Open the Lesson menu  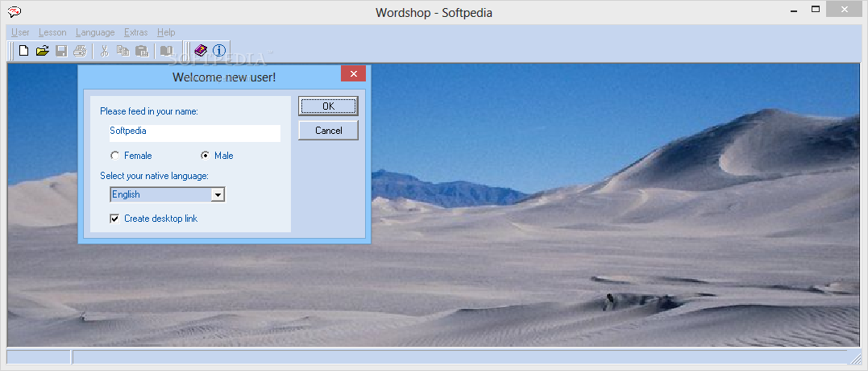[x=52, y=32]
